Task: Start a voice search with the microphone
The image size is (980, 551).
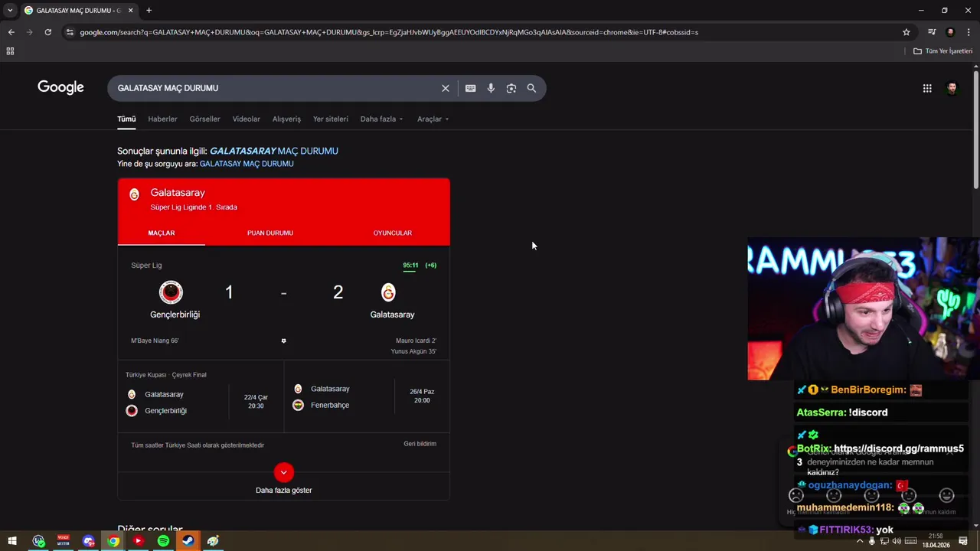Action: coord(491,88)
